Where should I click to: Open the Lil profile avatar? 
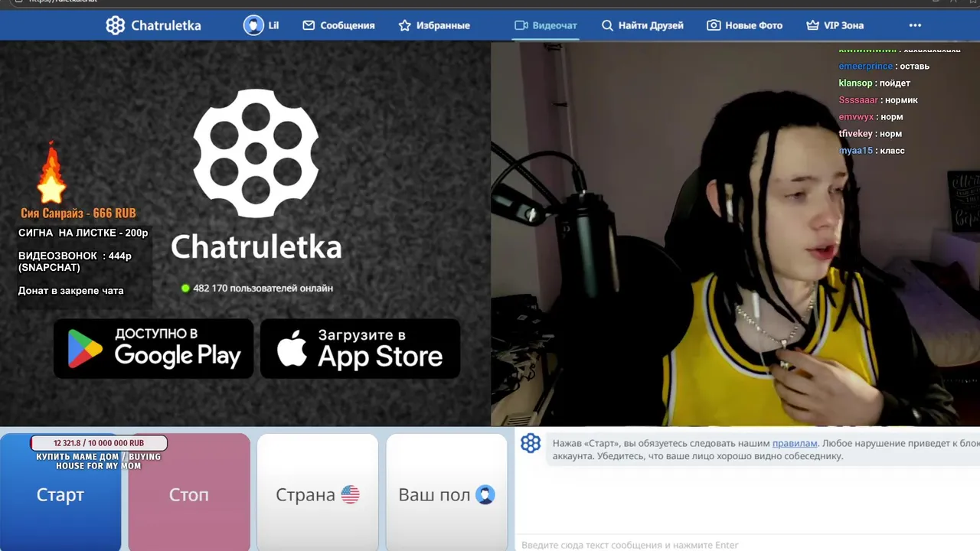(253, 25)
